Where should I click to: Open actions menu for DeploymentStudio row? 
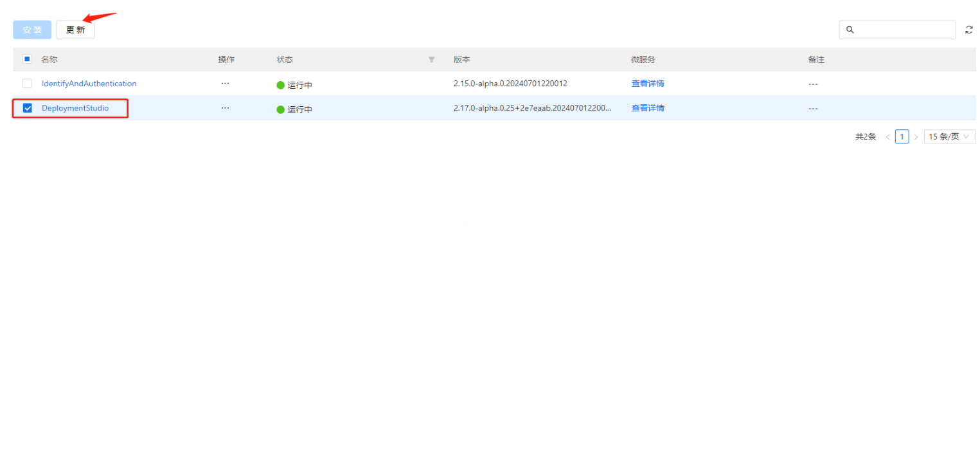pos(225,107)
